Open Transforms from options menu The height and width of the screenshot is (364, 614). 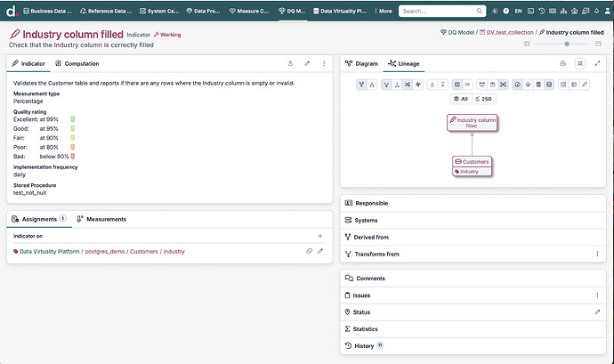click(x=597, y=254)
